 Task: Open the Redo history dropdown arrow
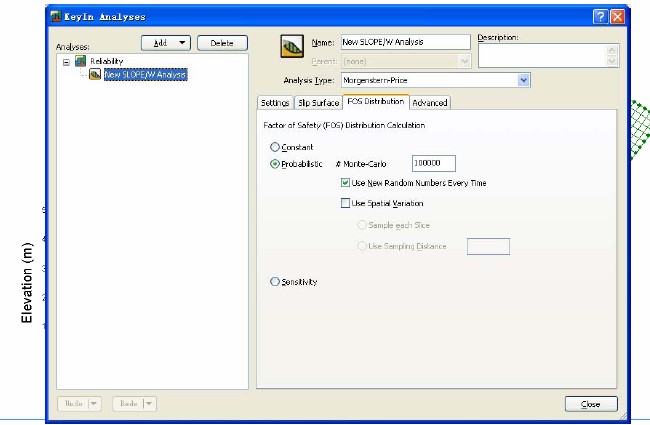pyautogui.click(x=149, y=403)
